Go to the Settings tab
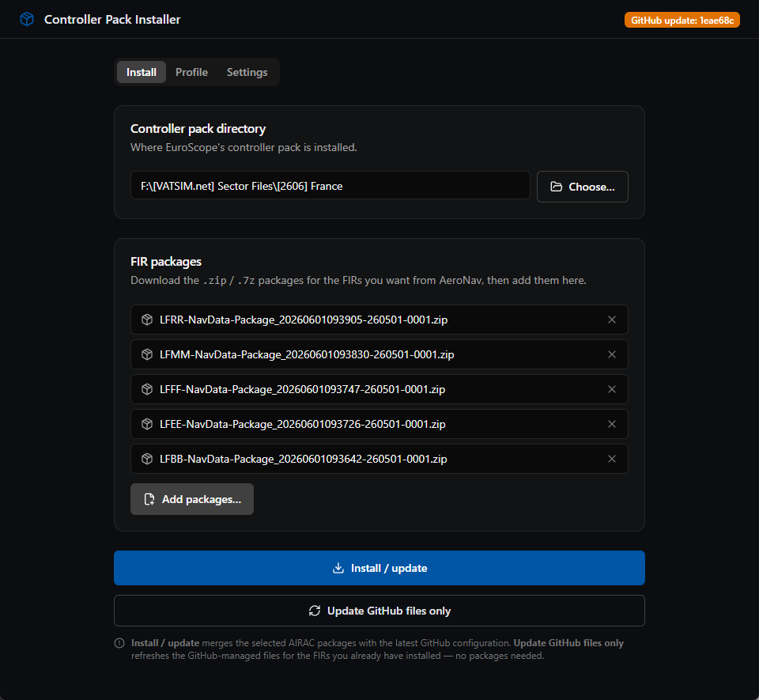The height and width of the screenshot is (700, 759). click(247, 72)
